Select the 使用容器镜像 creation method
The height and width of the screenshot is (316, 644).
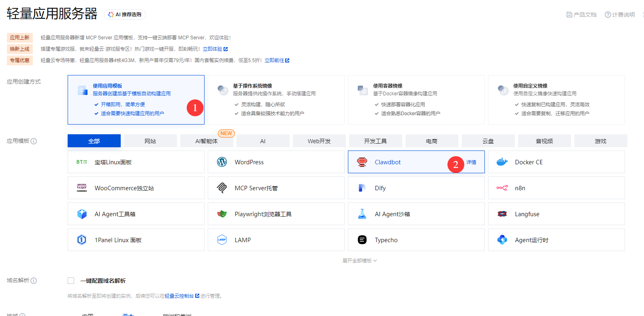pyautogui.click(x=416, y=100)
